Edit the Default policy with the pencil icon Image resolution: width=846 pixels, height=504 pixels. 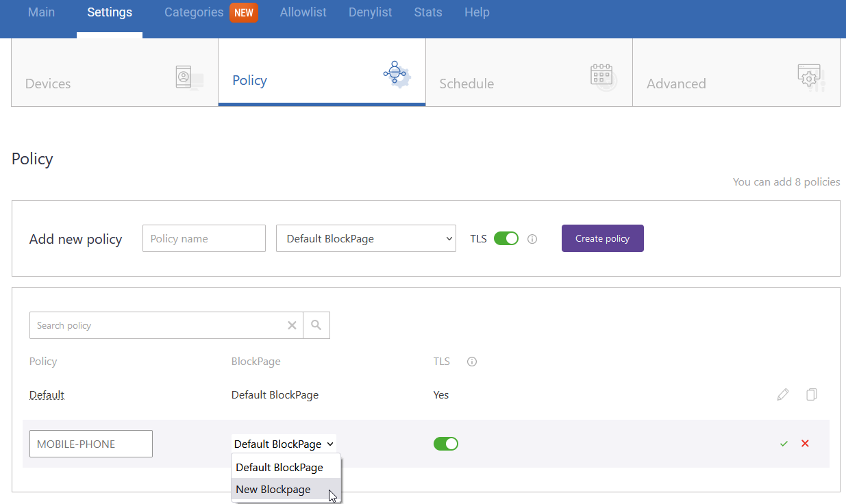pos(782,394)
